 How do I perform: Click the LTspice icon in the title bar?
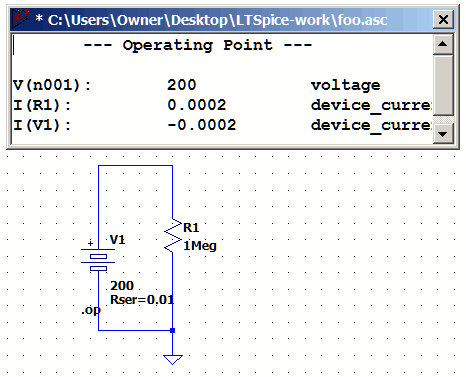tap(21, 19)
